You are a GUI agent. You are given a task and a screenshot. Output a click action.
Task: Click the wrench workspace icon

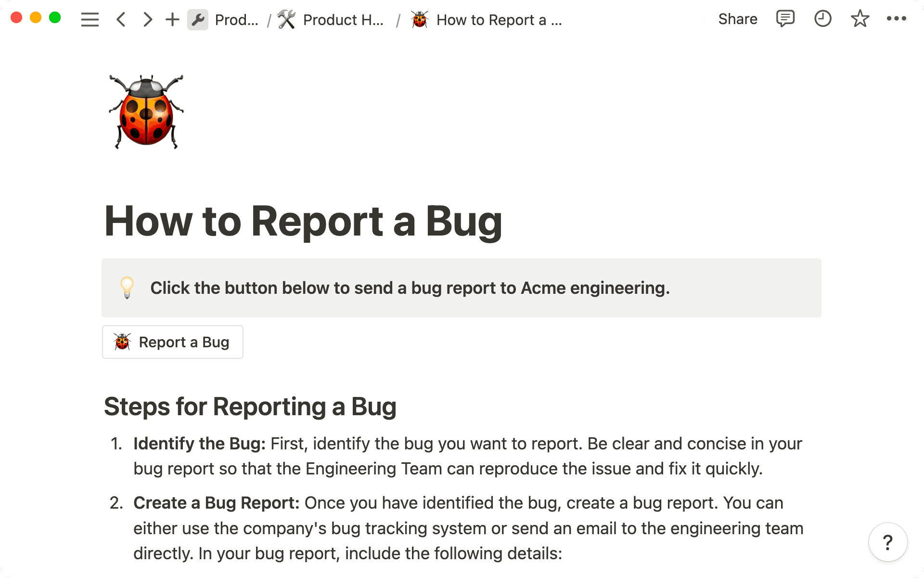pos(198,20)
